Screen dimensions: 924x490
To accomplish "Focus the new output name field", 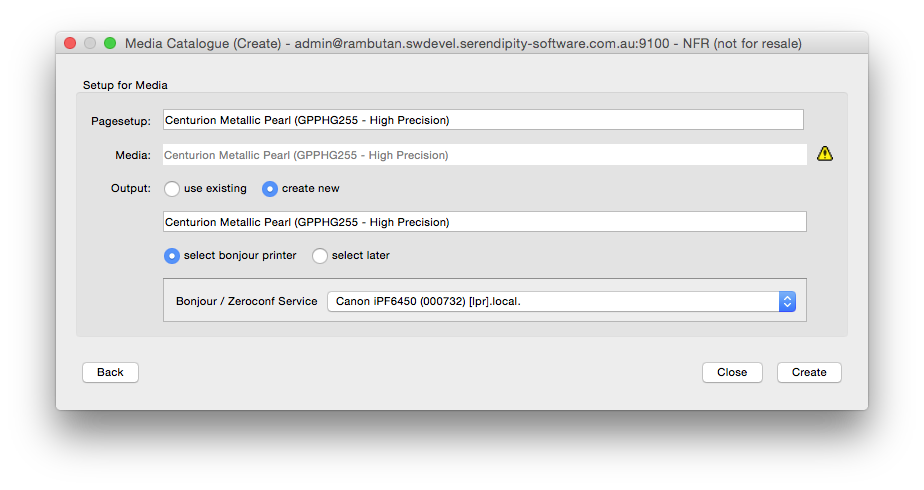I will pyautogui.click(x=484, y=222).
